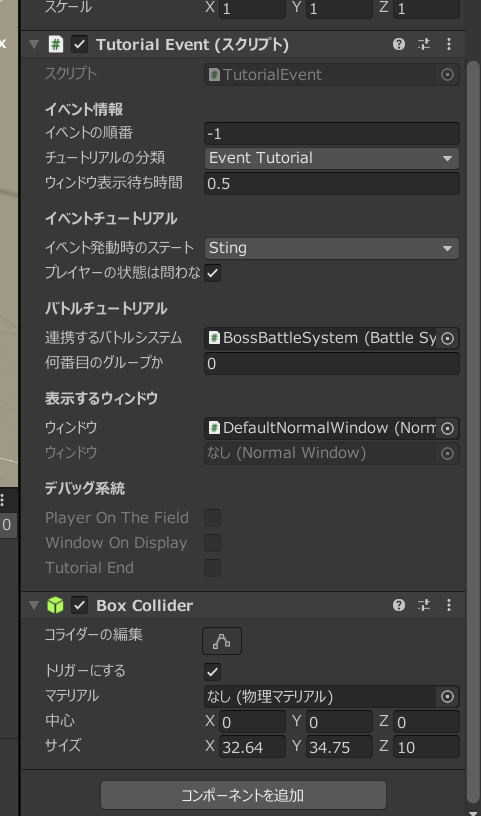Click サイズ Z field showing 10

pyautogui.click(x=426, y=747)
